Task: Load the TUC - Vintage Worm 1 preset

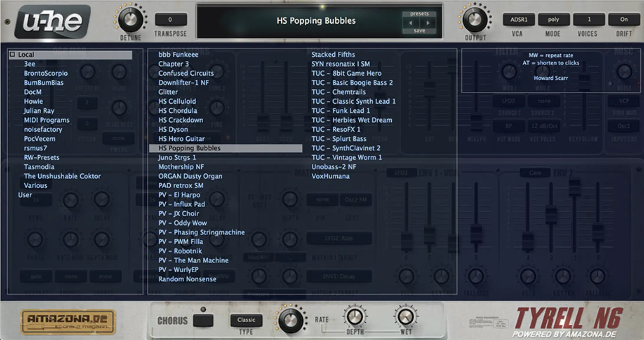Action: (x=347, y=158)
